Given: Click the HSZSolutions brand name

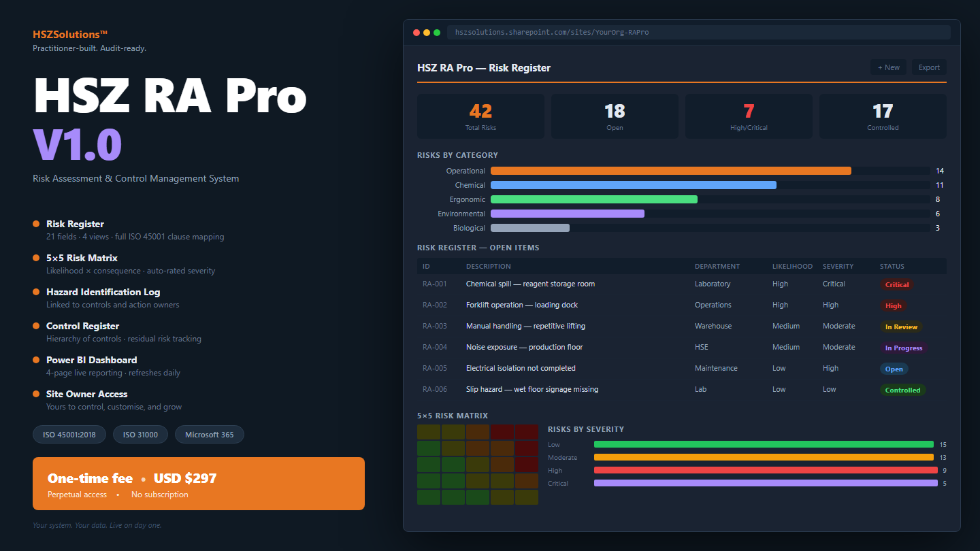Looking at the screenshot, I should [x=70, y=34].
